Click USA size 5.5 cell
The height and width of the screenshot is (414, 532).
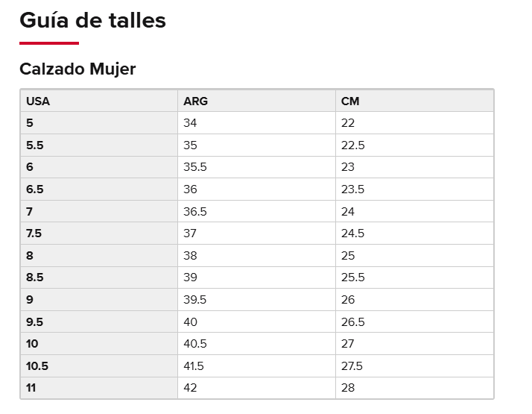point(99,145)
